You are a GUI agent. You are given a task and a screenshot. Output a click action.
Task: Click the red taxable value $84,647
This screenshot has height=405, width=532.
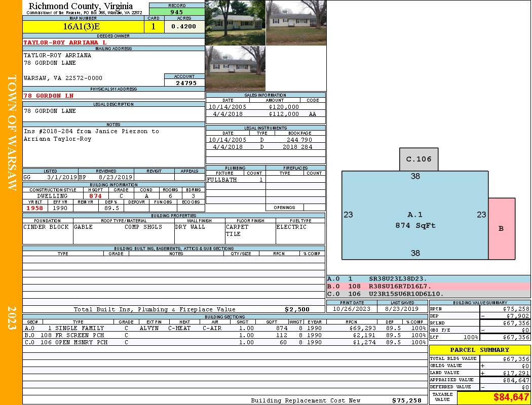[511, 397]
